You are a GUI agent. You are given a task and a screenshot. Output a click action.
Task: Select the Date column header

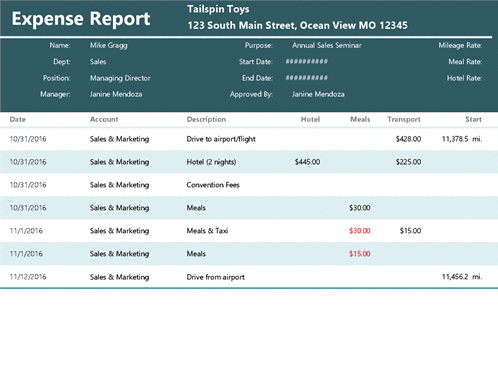(18, 119)
